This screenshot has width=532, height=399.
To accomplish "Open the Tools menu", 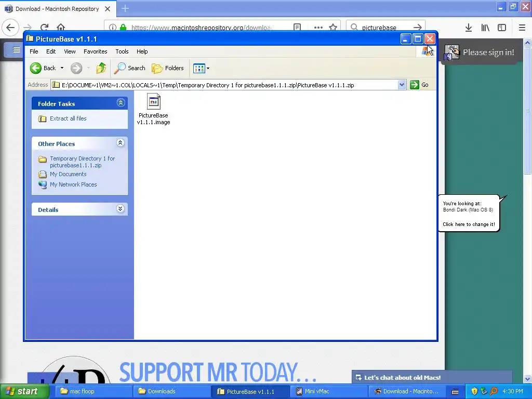I will coord(122,51).
